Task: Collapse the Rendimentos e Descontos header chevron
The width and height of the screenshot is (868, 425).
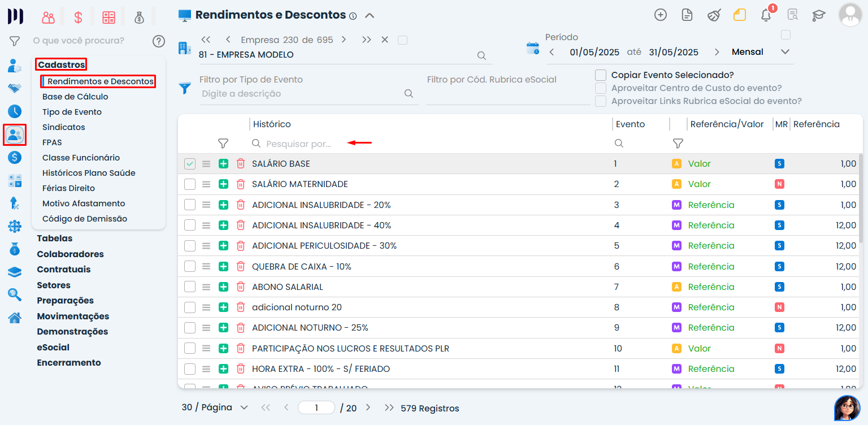Action: pyautogui.click(x=370, y=15)
